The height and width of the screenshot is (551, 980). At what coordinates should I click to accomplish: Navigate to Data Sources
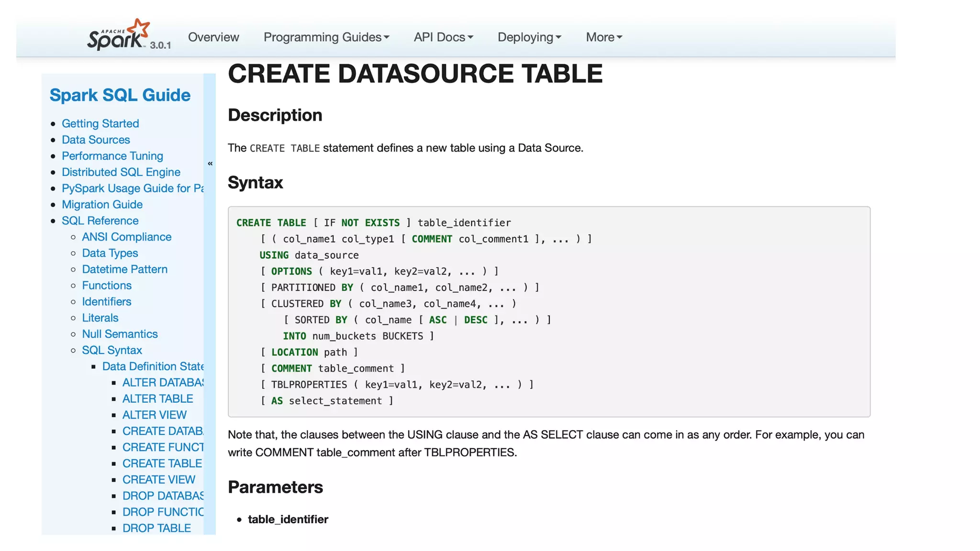(96, 140)
